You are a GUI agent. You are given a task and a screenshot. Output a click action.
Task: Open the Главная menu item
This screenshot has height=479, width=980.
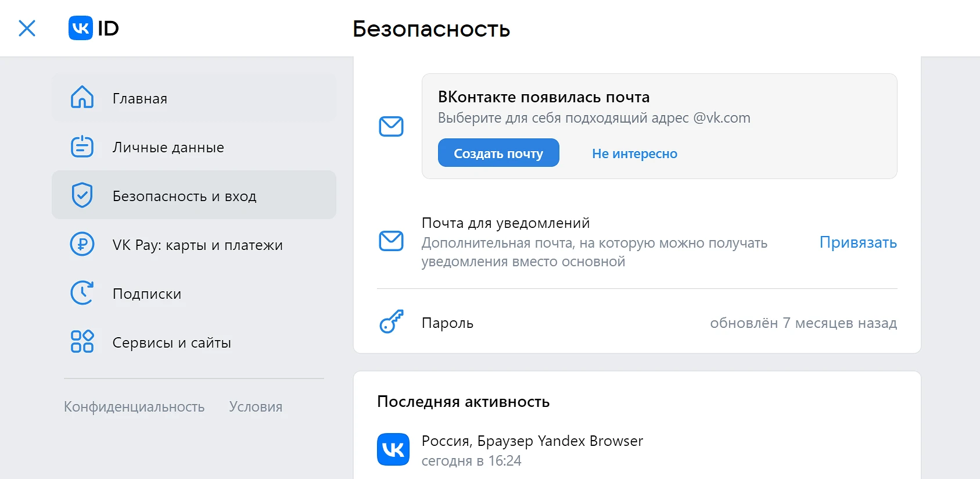pos(140,99)
